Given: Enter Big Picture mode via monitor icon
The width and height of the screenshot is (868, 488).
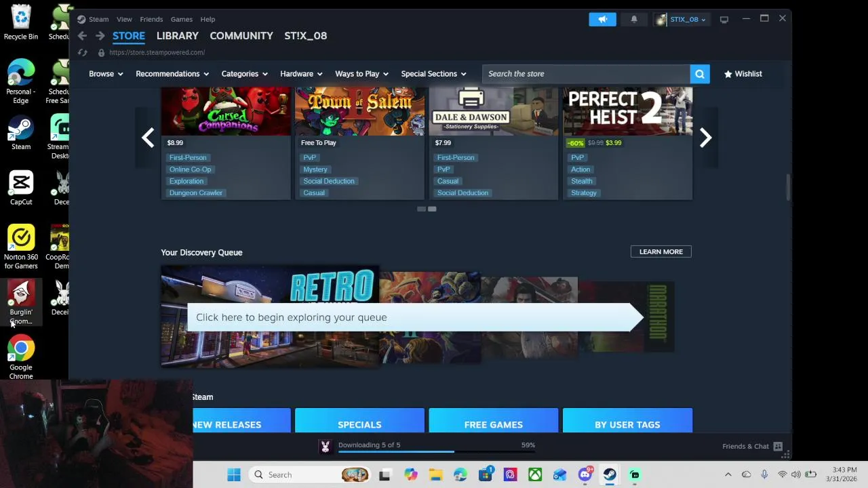Looking at the screenshot, I should click(724, 19).
